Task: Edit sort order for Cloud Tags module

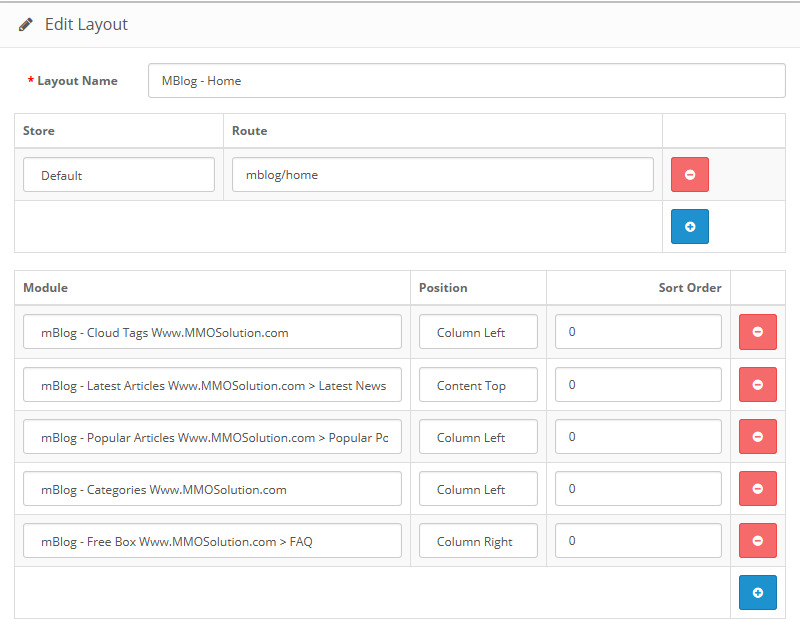Action: (638, 332)
